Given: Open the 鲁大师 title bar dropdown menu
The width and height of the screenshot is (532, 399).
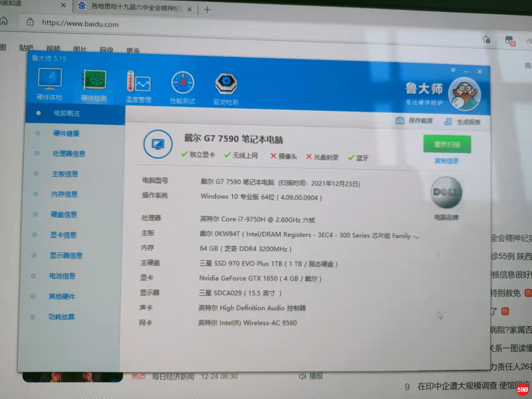Looking at the screenshot, I should coord(453,70).
